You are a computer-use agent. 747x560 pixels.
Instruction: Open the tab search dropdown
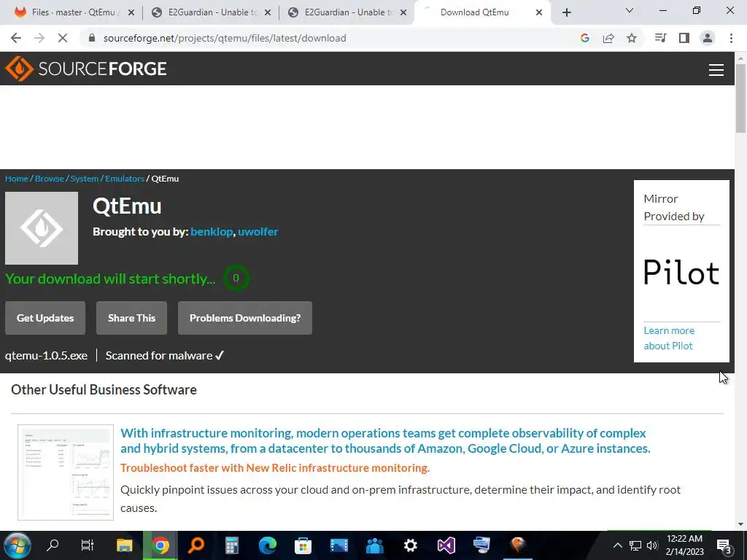pos(630,10)
